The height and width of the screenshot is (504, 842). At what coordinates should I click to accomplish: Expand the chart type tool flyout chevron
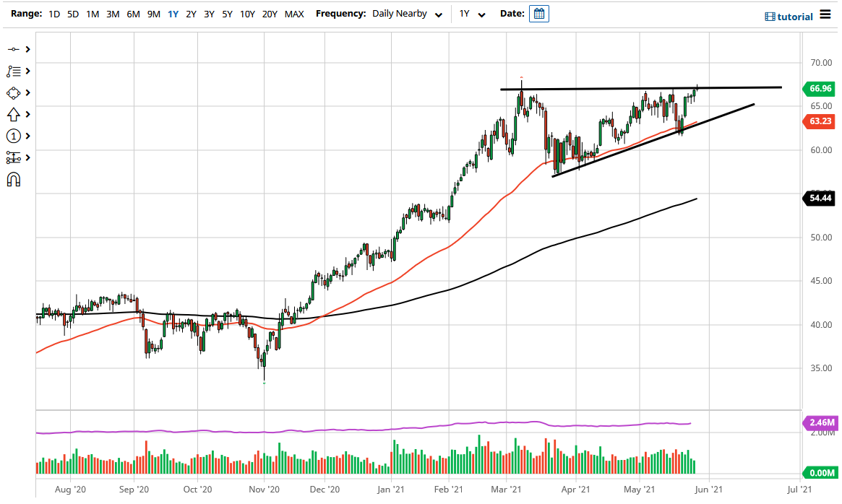click(27, 92)
